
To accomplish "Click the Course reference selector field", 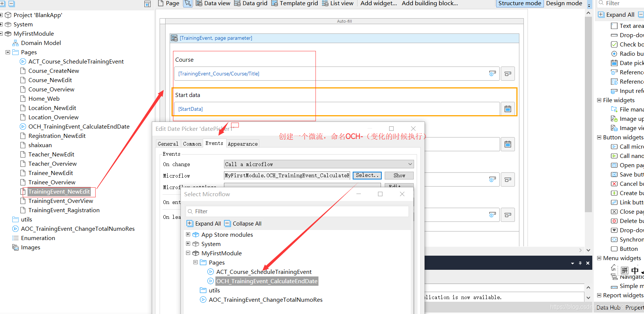I will [x=337, y=74].
